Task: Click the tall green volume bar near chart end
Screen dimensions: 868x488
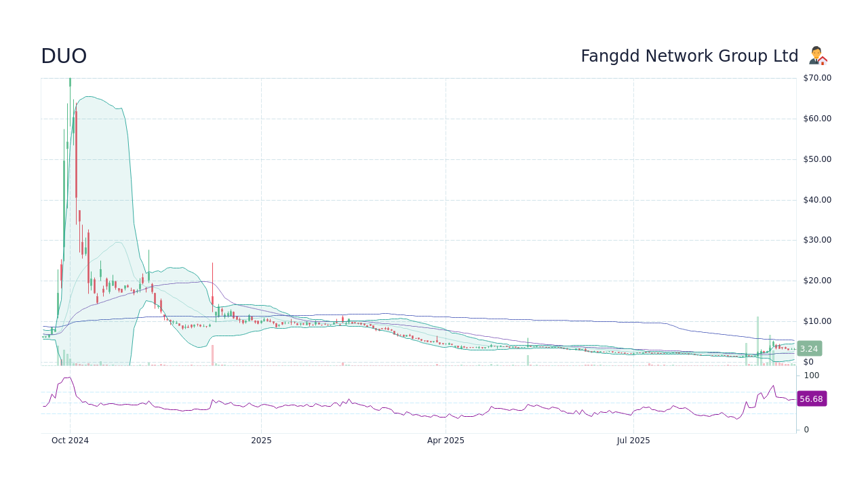Action: [x=758, y=339]
